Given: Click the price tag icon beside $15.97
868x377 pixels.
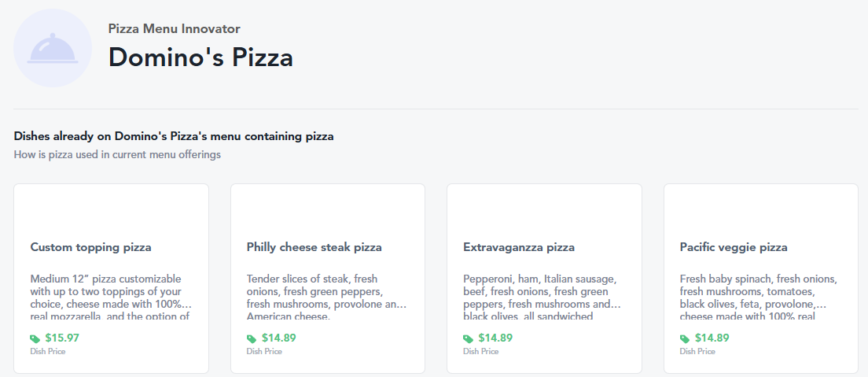Looking at the screenshot, I should click(35, 338).
